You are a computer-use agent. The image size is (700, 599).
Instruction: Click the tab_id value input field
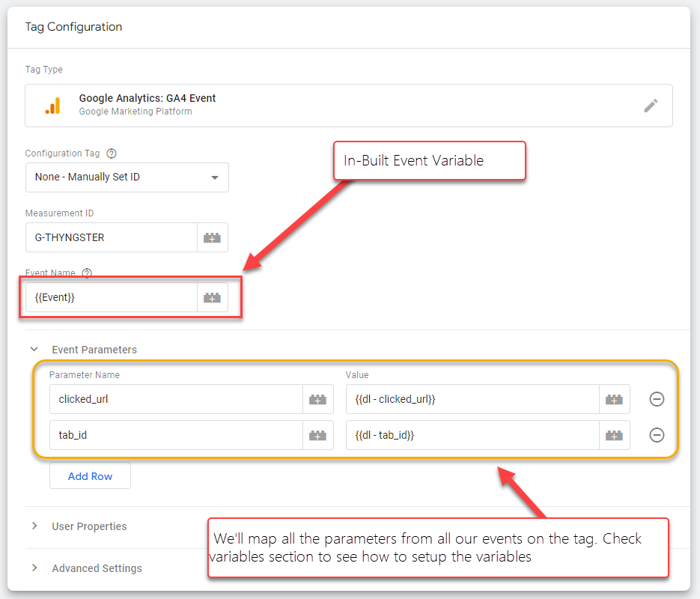tap(472, 435)
